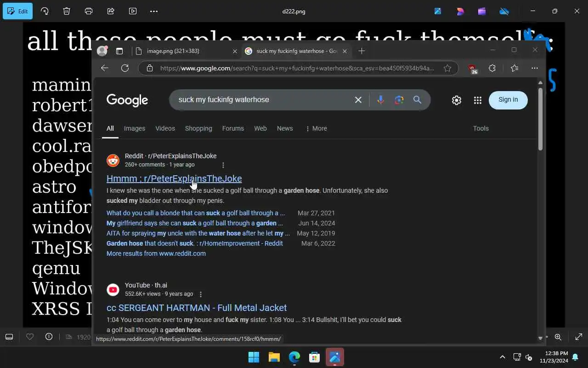
Task: Click the new tab plus button
Action: (x=362, y=51)
